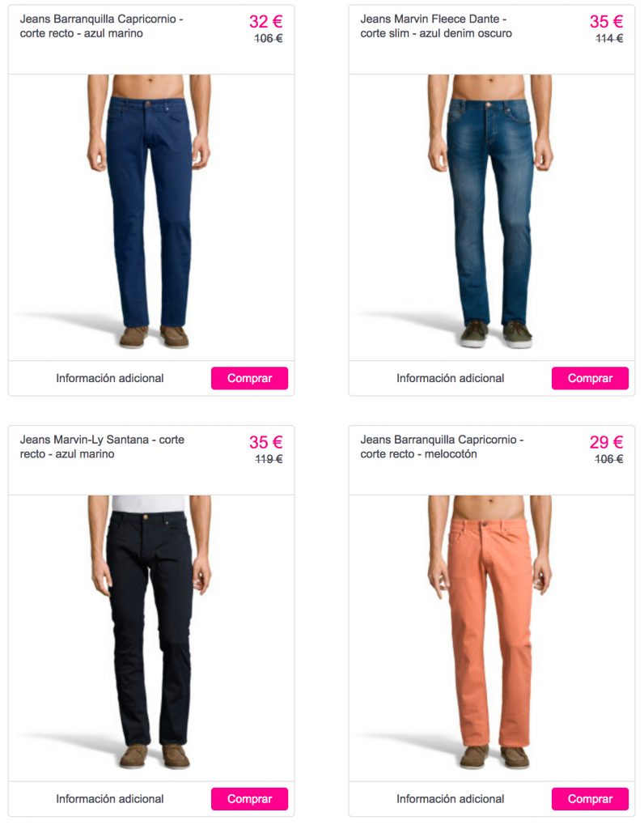Click Comprar for Marvin Fleece Dante jeans
This screenshot has width=644, height=829.
click(x=590, y=378)
